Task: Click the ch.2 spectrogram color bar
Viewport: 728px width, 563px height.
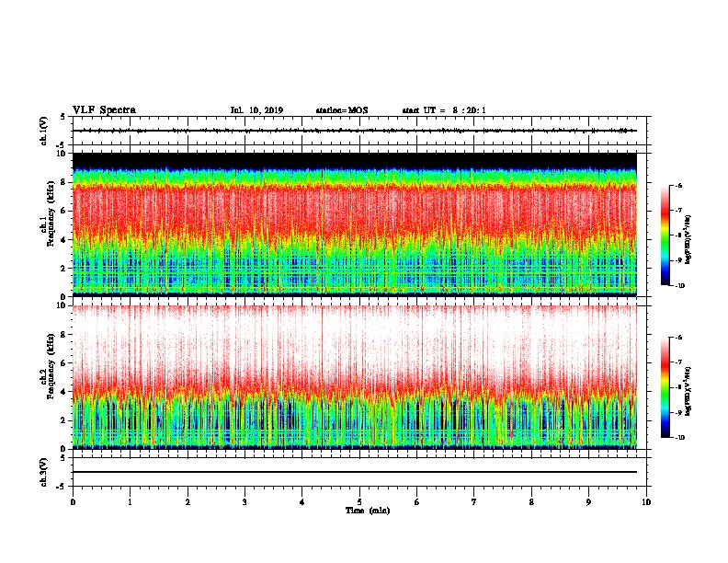Action: tap(665, 387)
